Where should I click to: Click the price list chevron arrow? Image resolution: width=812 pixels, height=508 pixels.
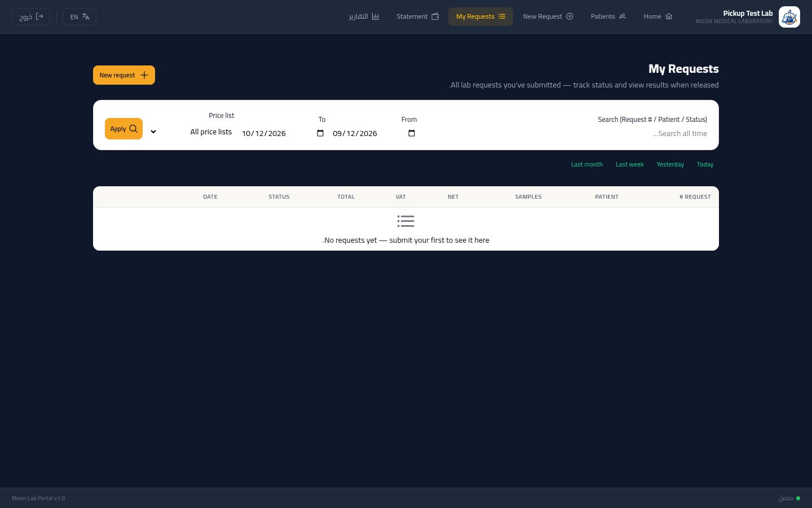tap(153, 132)
